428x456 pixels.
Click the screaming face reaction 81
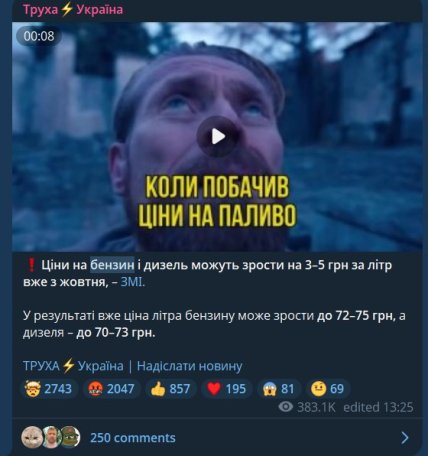279,389
